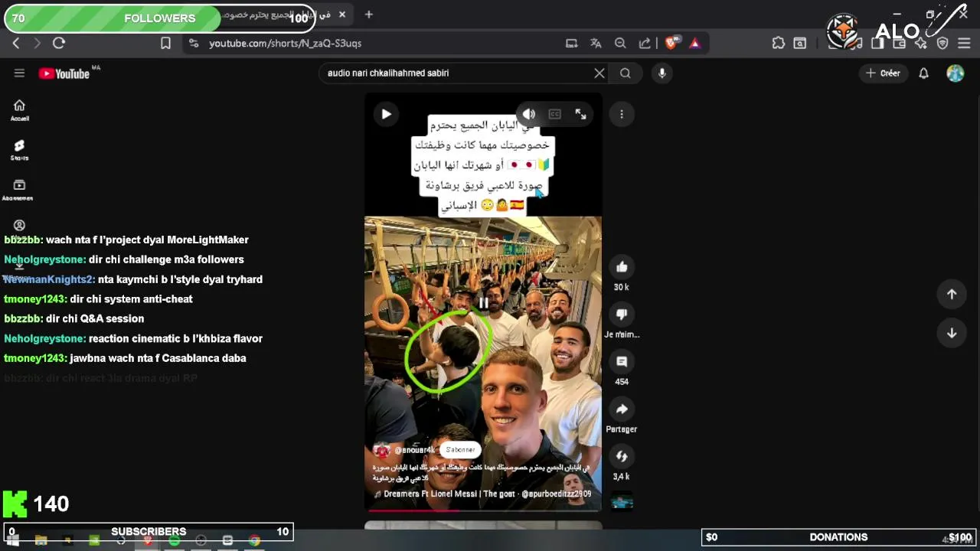Image resolution: width=980 pixels, height=551 pixels.
Task: Open the translate page icon
Action: point(596,44)
